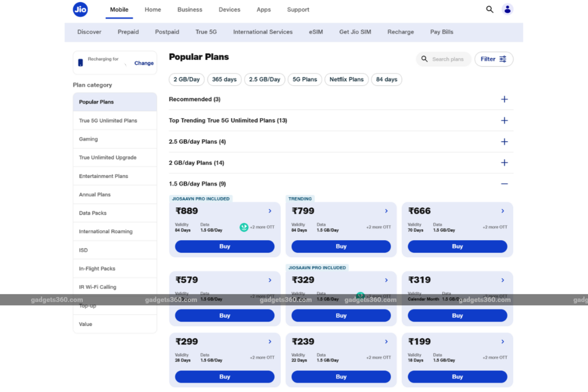This screenshot has height=392, width=588.
Task: Expand Top Trending True 5G Unlimited Plans
Action: [x=504, y=121]
